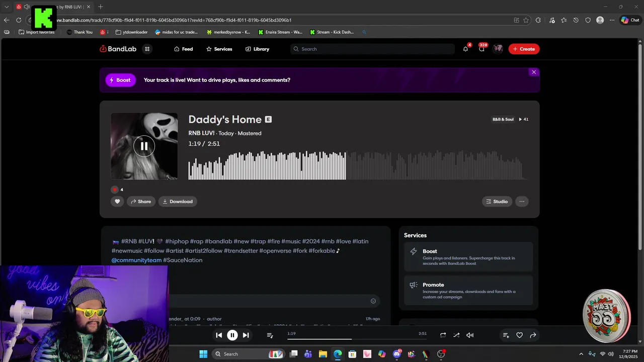Reload the page in browser

19,20
